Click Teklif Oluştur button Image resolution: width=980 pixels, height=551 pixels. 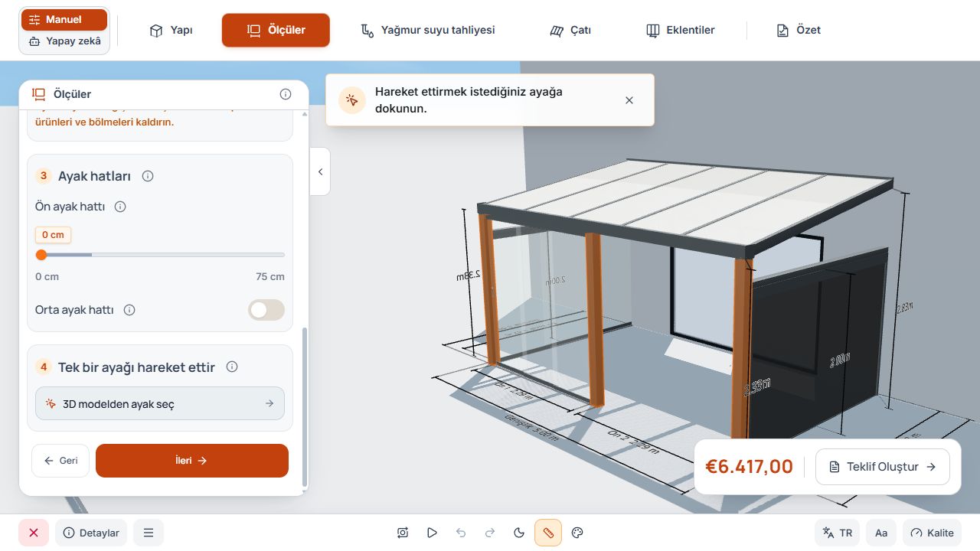pyautogui.click(x=883, y=467)
